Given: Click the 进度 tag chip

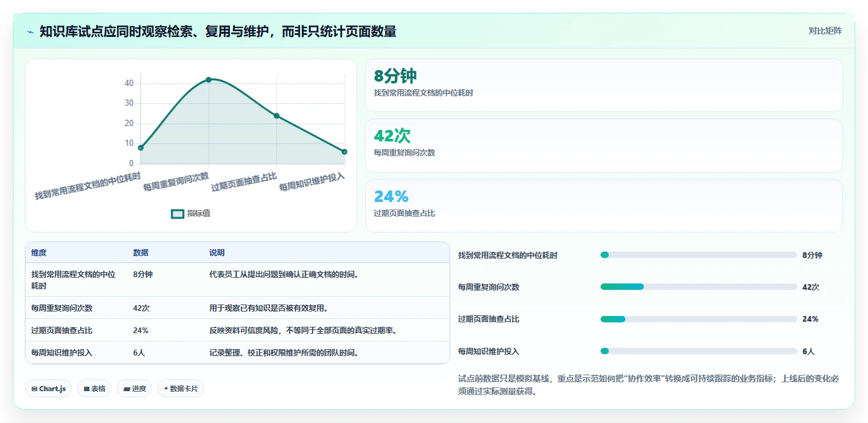Looking at the screenshot, I should 134,389.
